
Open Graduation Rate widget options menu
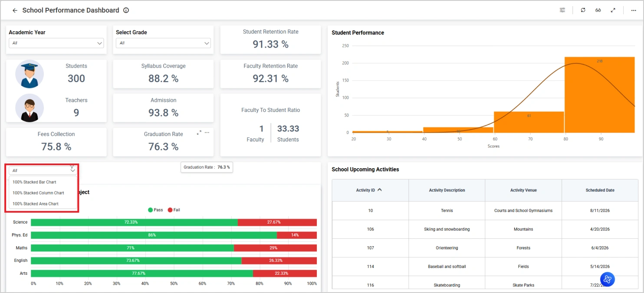coord(207,133)
